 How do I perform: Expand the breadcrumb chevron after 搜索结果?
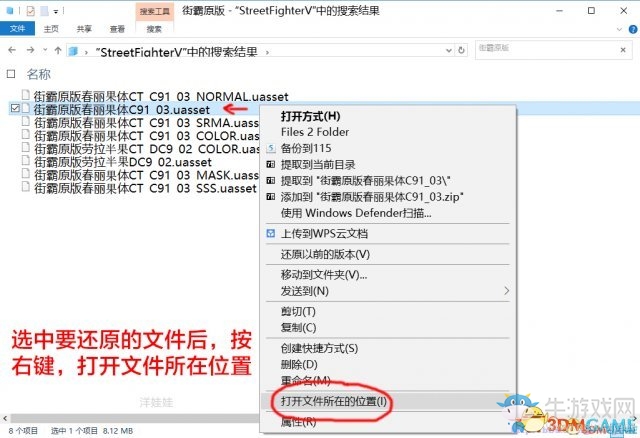pyautogui.click(x=267, y=52)
